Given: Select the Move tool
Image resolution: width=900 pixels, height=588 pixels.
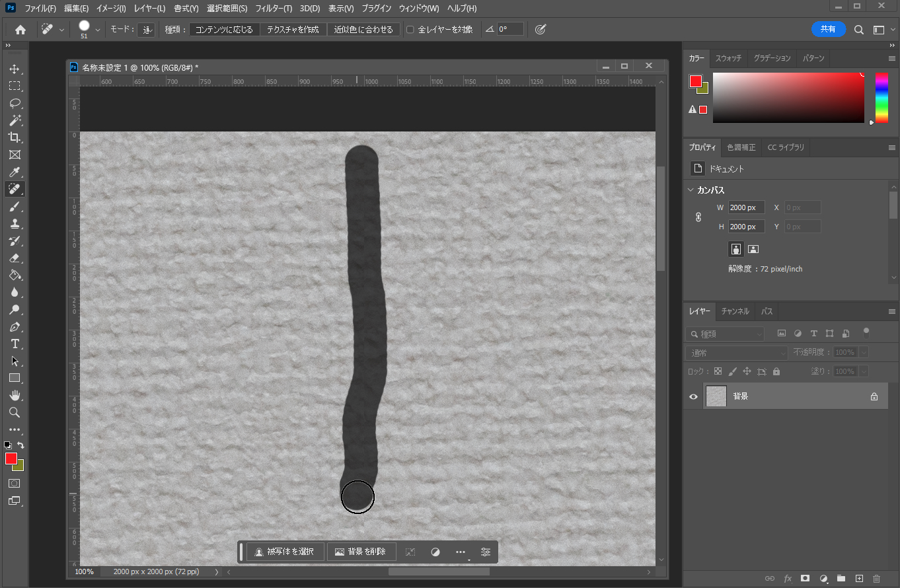Looking at the screenshot, I should 15,69.
